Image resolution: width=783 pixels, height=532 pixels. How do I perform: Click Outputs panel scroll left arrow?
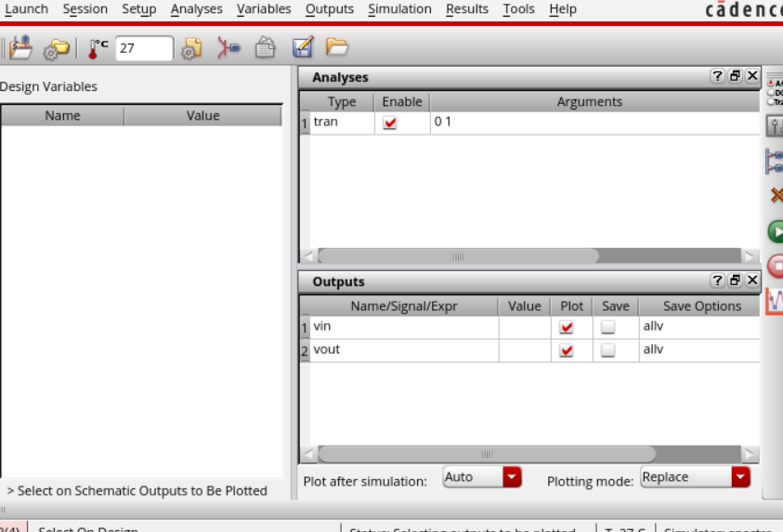click(308, 454)
